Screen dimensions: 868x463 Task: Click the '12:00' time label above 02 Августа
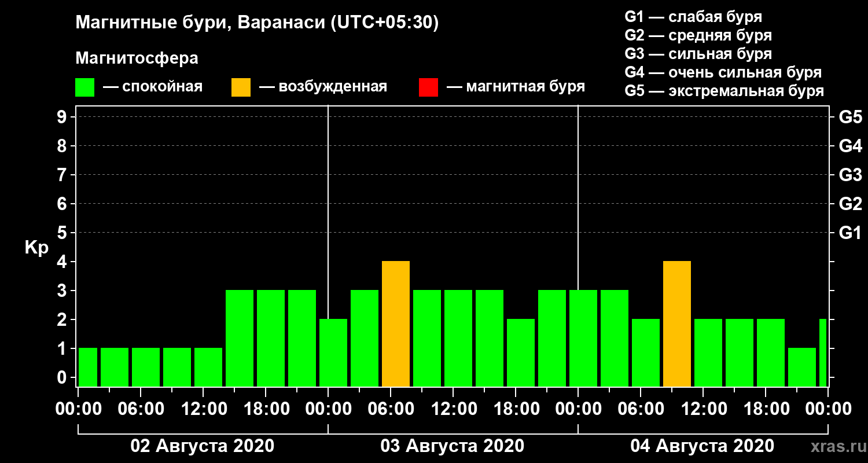point(203,409)
